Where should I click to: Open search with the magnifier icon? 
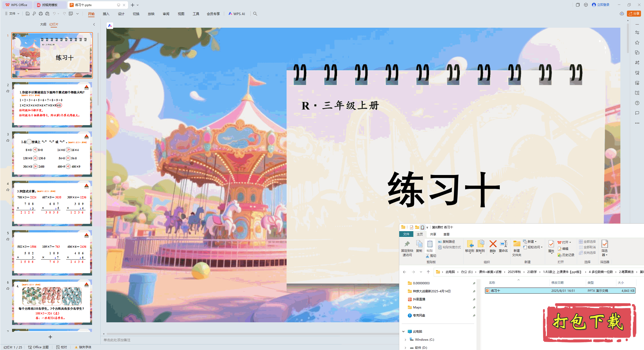(x=255, y=14)
